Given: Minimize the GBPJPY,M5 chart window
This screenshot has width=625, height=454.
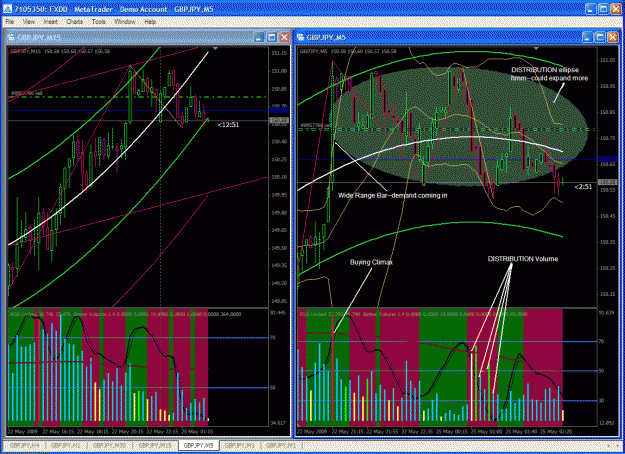Looking at the screenshot, I should click(588, 37).
